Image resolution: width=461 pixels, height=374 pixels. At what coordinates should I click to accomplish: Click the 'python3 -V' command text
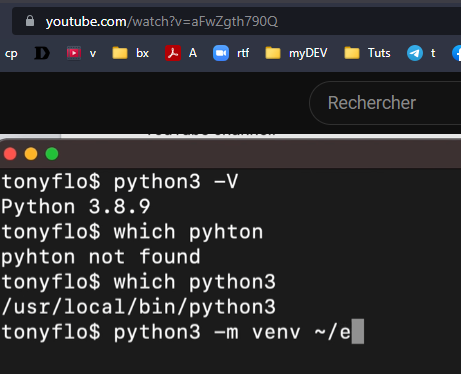(176, 182)
